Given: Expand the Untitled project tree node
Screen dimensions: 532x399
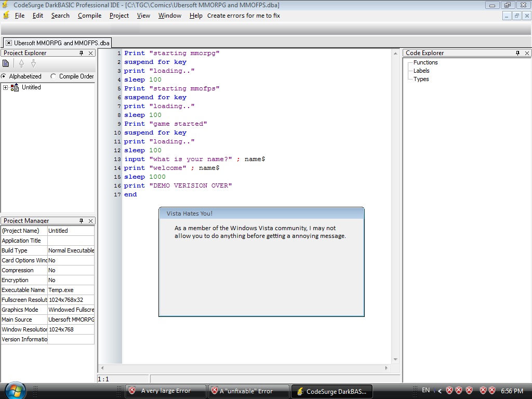Looking at the screenshot, I should point(5,87).
